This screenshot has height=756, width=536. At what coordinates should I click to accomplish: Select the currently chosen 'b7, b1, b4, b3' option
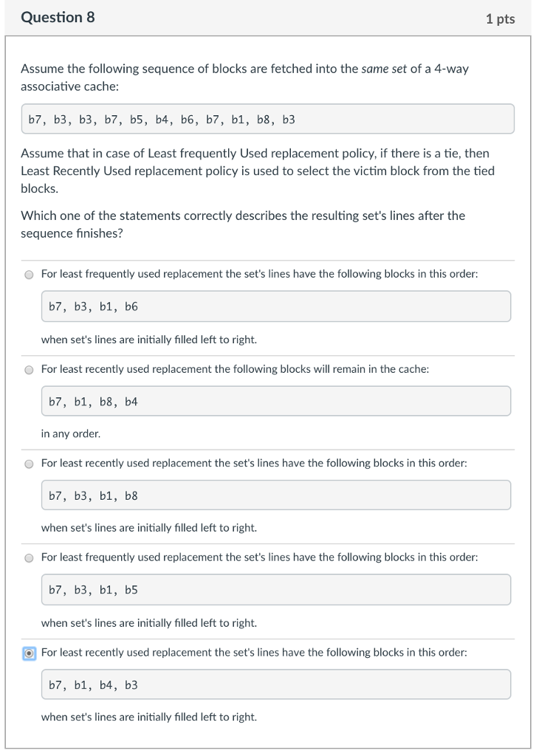point(29,652)
